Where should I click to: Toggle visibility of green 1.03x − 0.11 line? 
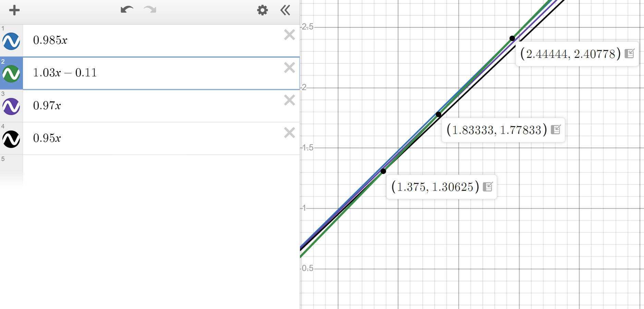(x=11, y=74)
